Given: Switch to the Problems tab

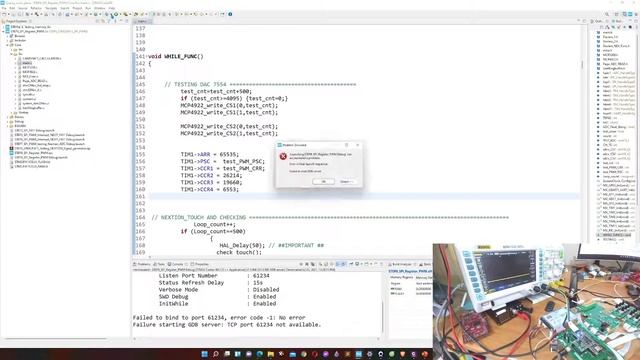Looking at the screenshot, I should tap(142, 264).
